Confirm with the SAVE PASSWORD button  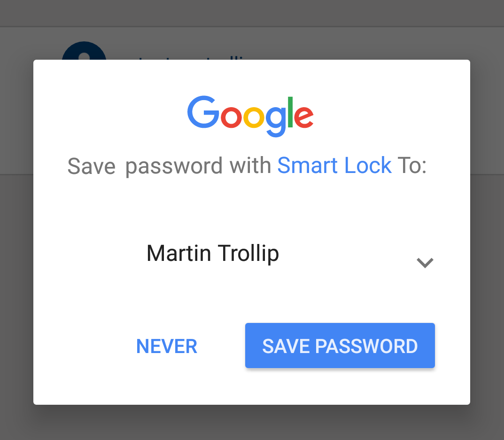point(340,346)
